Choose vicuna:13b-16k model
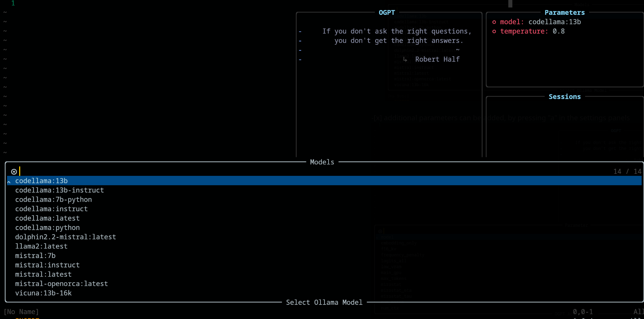The image size is (644, 319). click(43, 293)
